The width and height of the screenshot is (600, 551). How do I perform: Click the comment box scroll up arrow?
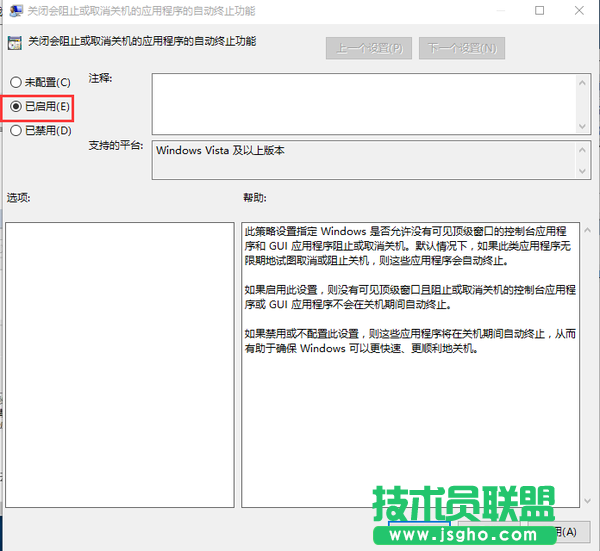(582, 82)
